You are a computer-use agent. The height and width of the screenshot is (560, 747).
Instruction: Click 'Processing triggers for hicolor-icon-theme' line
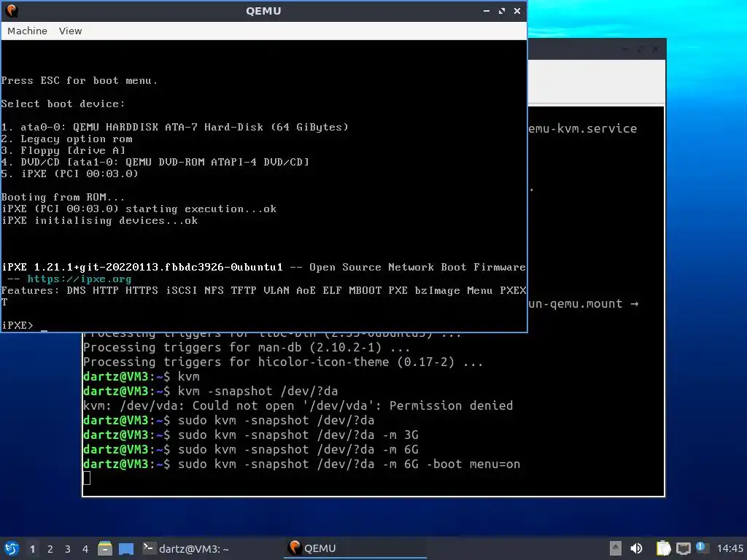click(x=283, y=362)
